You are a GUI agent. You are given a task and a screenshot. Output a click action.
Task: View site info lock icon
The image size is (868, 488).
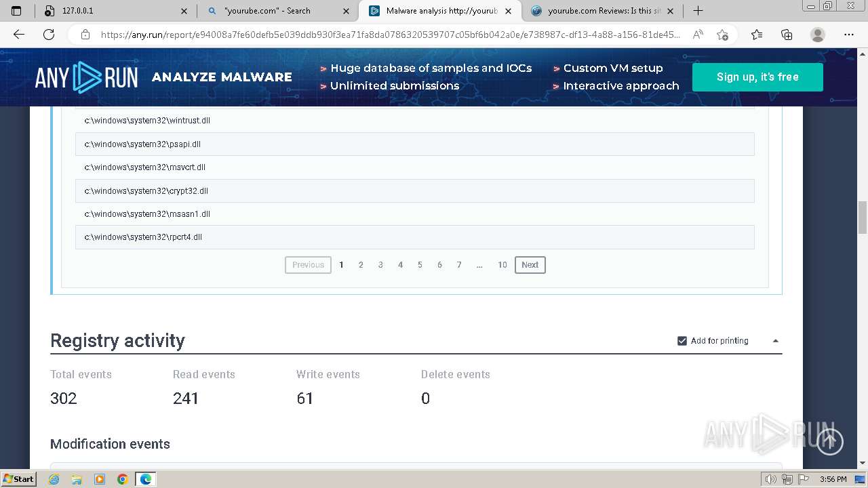[x=85, y=35]
